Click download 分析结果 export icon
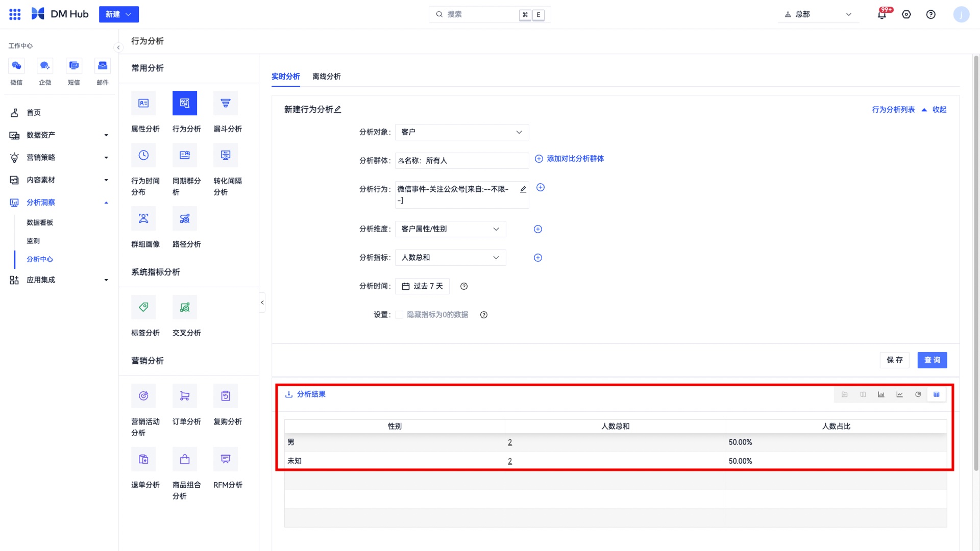 point(289,394)
